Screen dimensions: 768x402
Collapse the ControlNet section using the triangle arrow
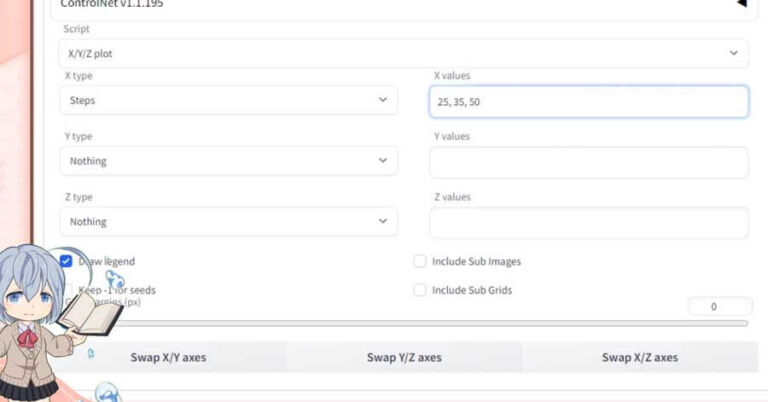pyautogui.click(x=741, y=4)
